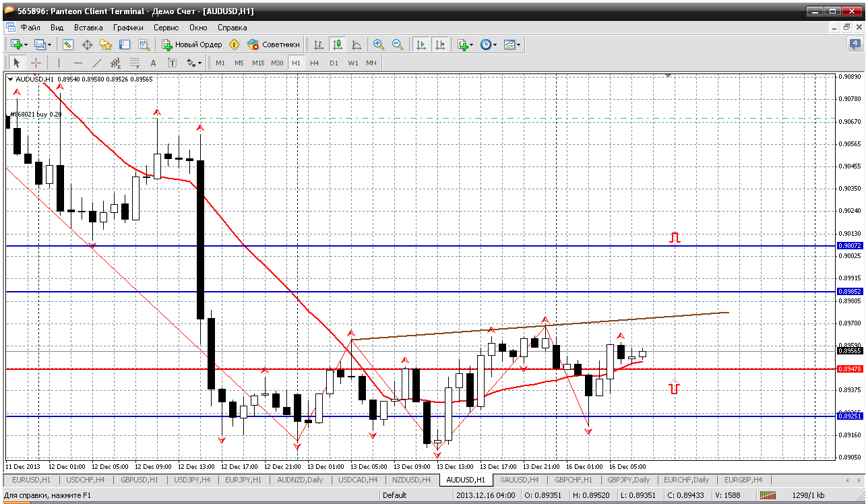
Task: Click the 0.89478 red price label
Action: tap(850, 369)
